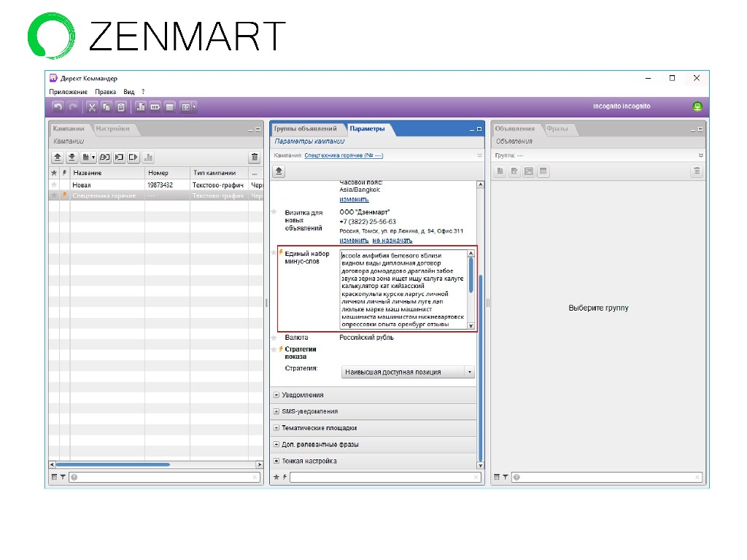Expand the Доп. релевантные фразы section
The image size is (747, 560).
(x=276, y=444)
